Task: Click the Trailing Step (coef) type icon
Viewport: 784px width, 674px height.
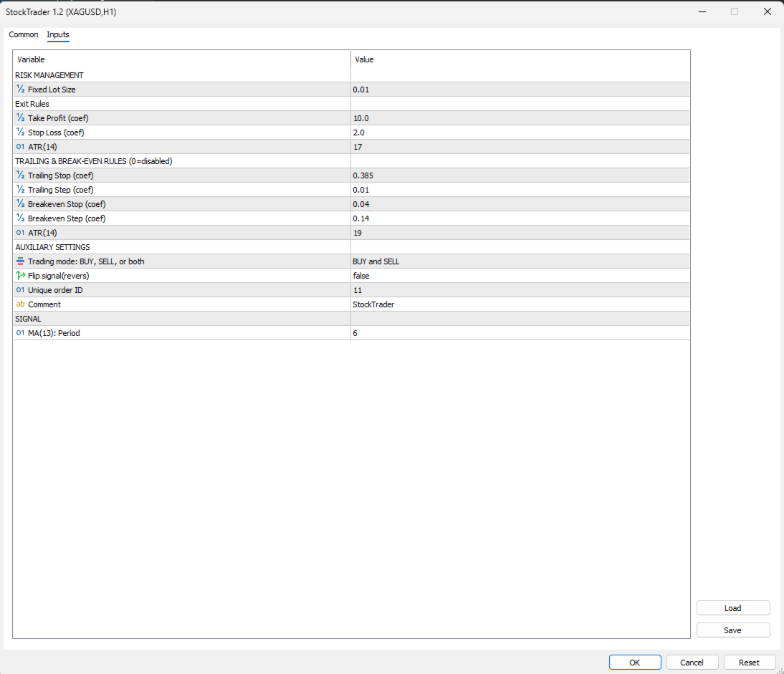Action: (x=21, y=190)
